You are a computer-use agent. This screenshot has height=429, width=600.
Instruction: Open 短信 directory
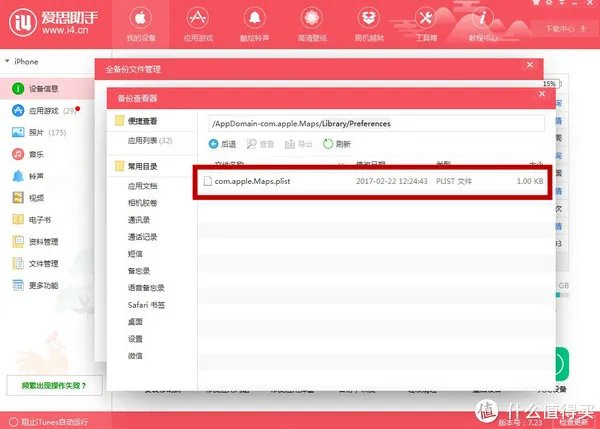(x=135, y=254)
